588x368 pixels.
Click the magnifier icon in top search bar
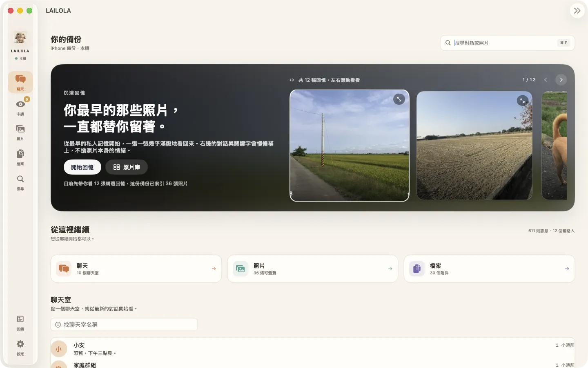(448, 43)
